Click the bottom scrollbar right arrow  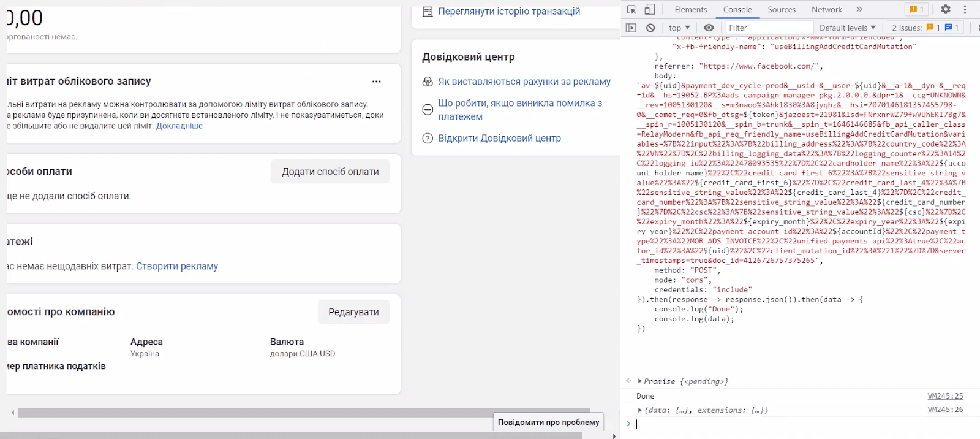point(614,436)
